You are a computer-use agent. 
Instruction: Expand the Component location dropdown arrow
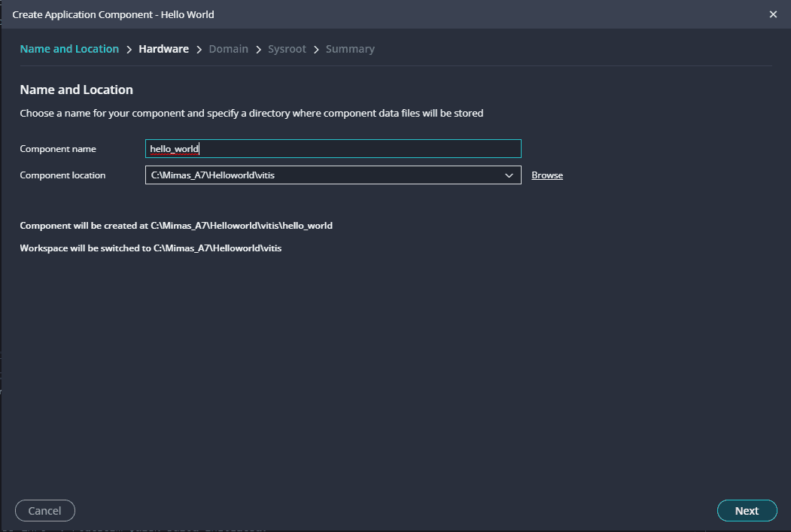(x=509, y=175)
